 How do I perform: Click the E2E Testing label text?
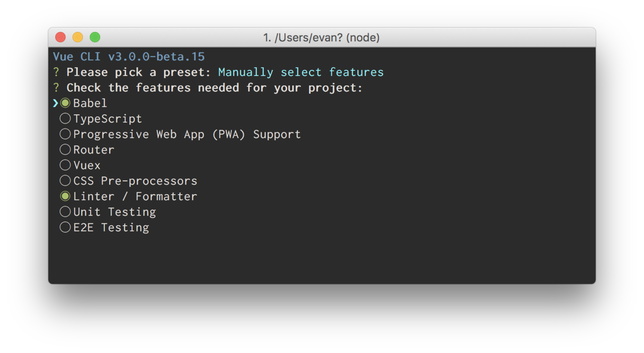(x=111, y=228)
